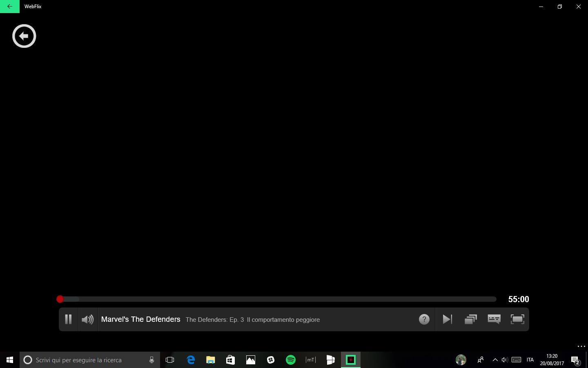
Task: Open the three-dots more options menu
Action: [581, 346]
